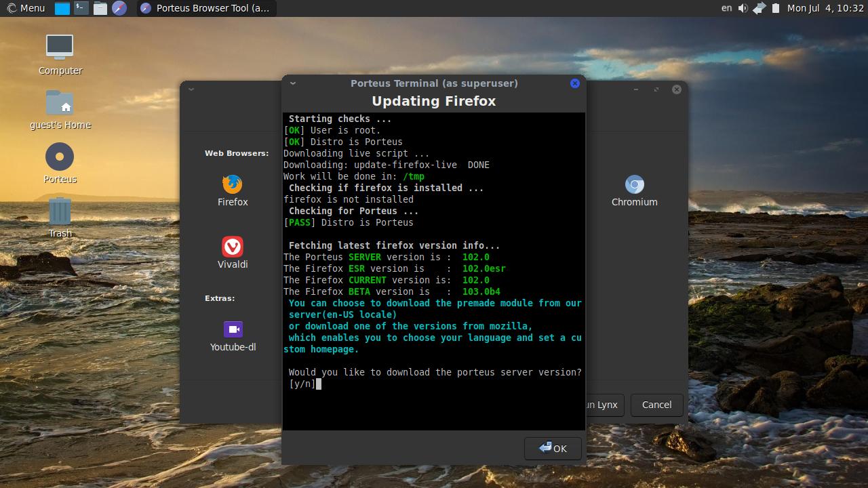Click OK in the Porteus Terminal dialog
This screenshot has height=488, width=868.
553,448
